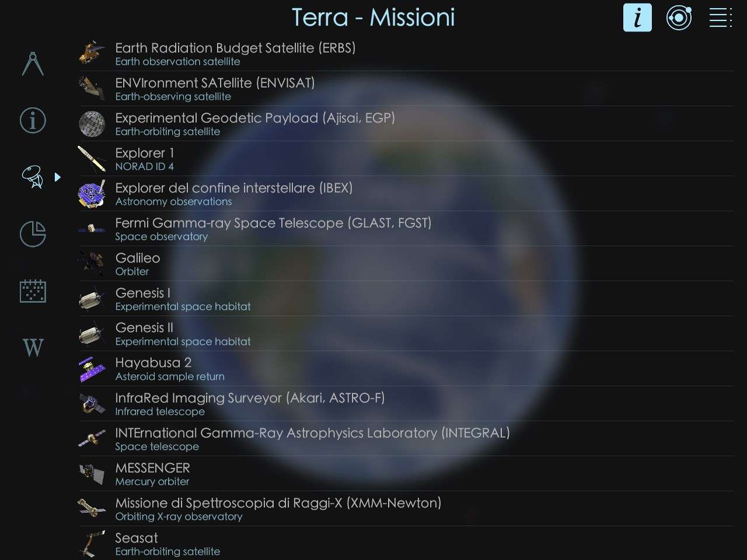
Task: Select INTErnational Gamma-Ray Astrophysics Laboratory (INTEGRAL)
Action: click(x=312, y=433)
